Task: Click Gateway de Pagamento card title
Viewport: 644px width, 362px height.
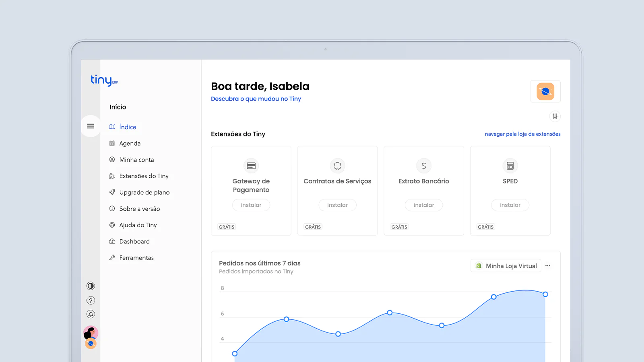Action: 251,185
